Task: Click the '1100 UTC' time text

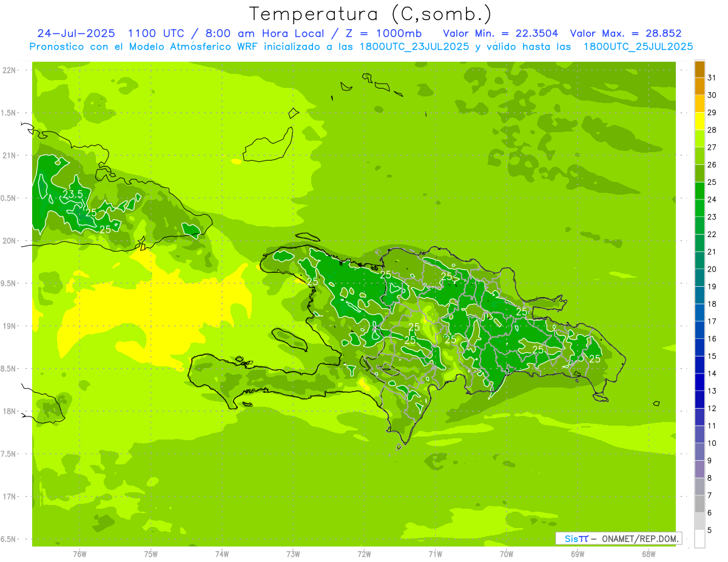Action: coord(157,33)
